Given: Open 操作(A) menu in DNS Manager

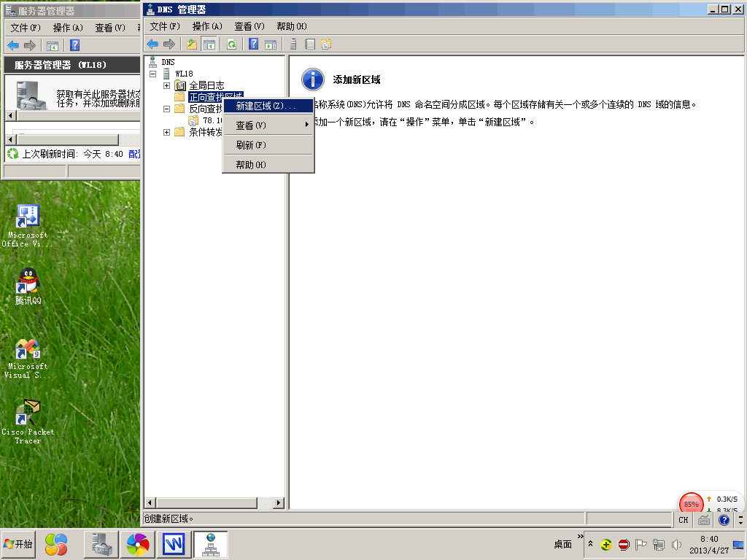Looking at the screenshot, I should 207,26.
